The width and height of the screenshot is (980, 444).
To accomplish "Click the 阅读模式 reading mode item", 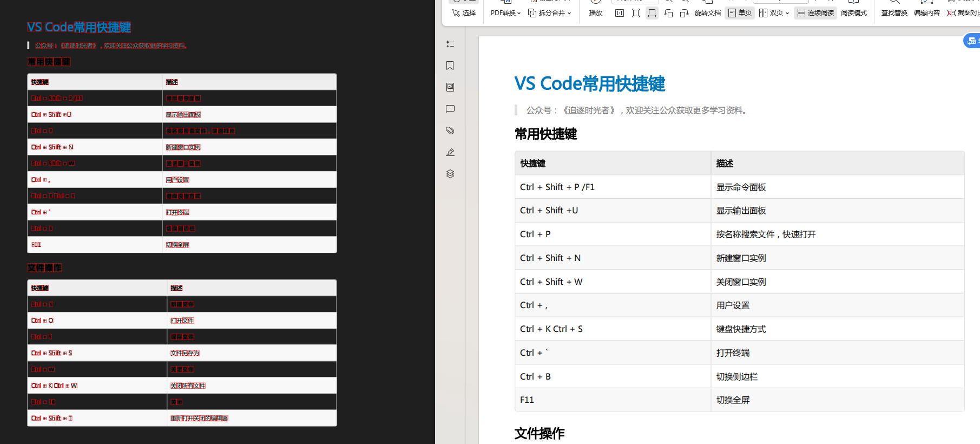I will click(854, 13).
